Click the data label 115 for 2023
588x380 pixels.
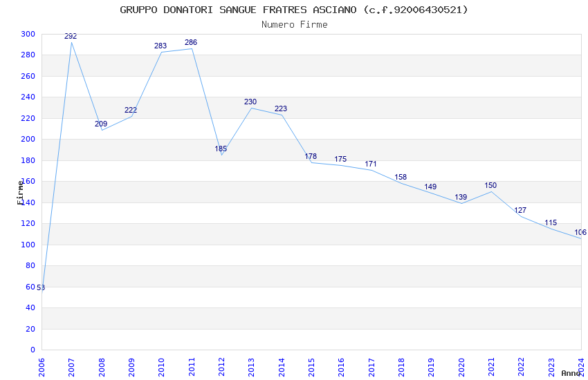551,223
